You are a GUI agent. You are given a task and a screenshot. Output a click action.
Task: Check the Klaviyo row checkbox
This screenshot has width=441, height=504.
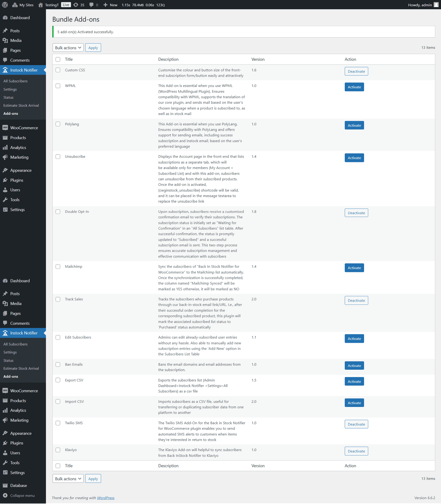coord(58,450)
